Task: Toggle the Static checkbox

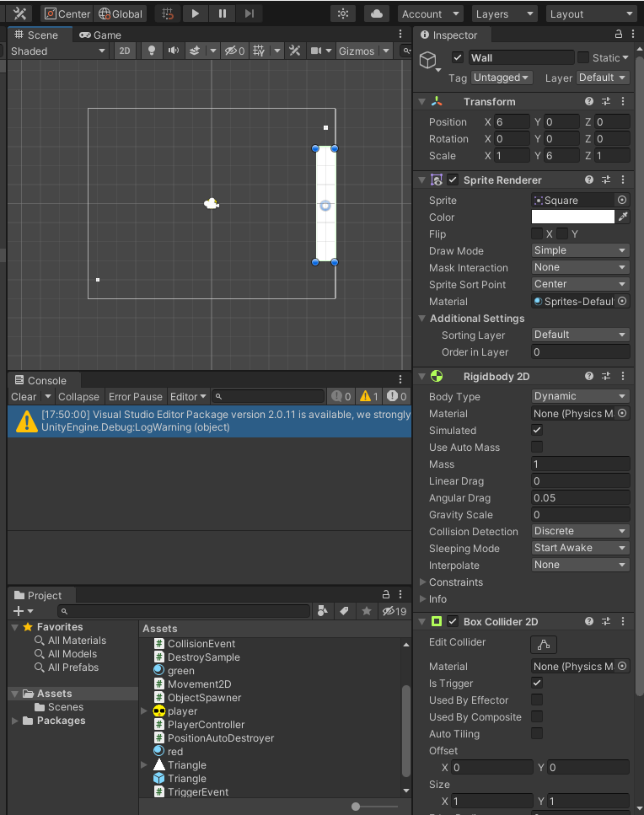Action: 583,57
